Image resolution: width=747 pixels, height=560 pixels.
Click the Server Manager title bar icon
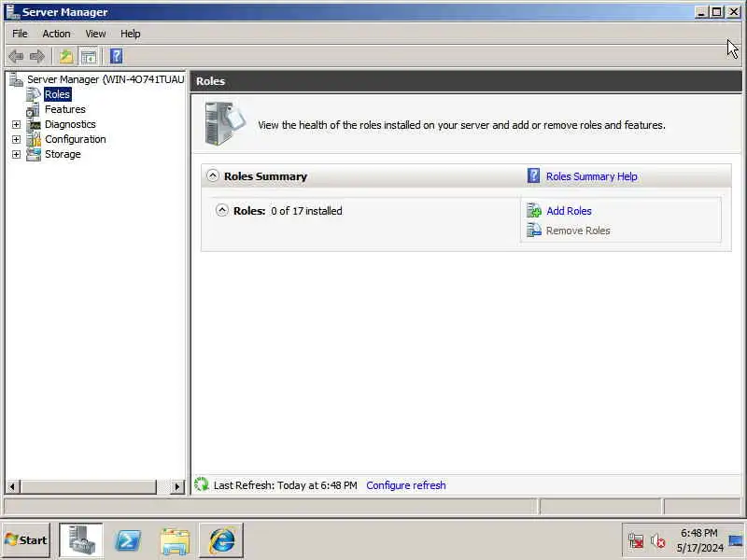[13, 11]
